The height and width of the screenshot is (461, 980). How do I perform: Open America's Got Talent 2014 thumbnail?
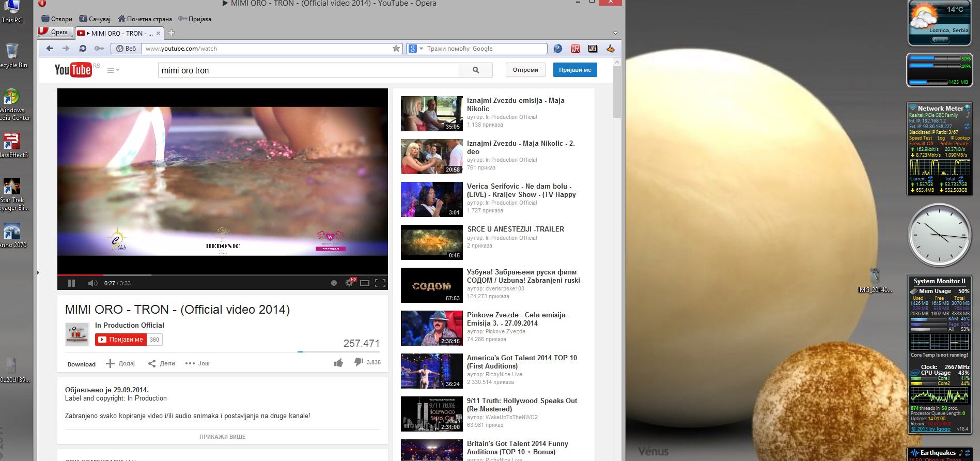[x=432, y=371]
